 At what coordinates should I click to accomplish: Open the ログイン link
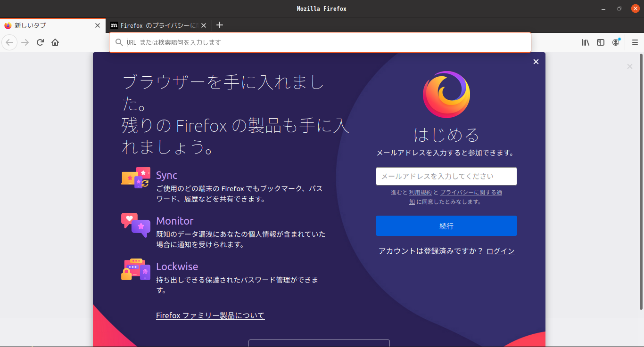[x=500, y=251]
